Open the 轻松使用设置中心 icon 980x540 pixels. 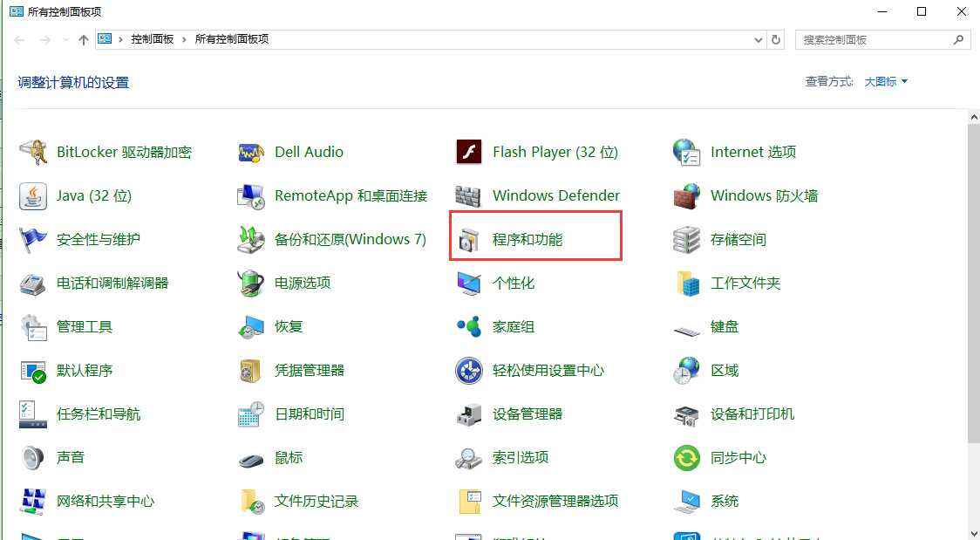click(x=469, y=371)
